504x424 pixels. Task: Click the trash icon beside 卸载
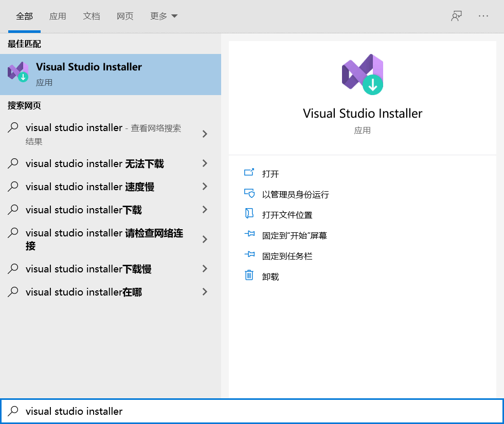[x=249, y=275]
